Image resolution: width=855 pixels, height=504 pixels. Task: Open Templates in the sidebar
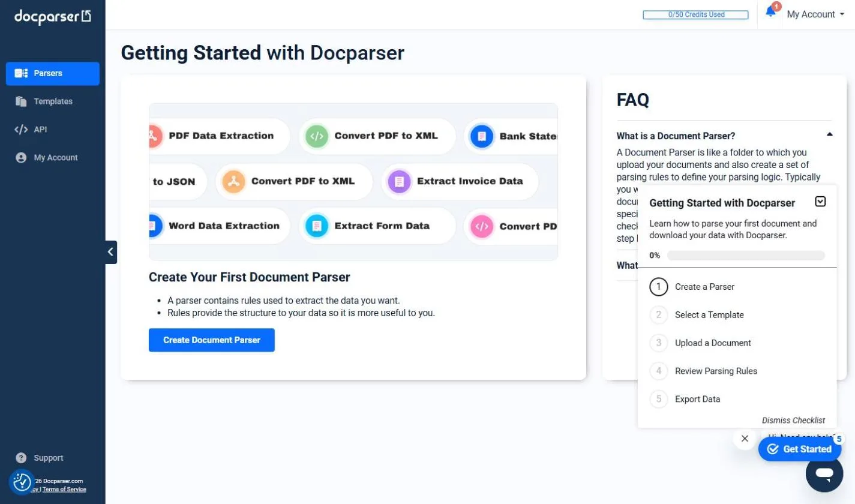click(x=53, y=101)
